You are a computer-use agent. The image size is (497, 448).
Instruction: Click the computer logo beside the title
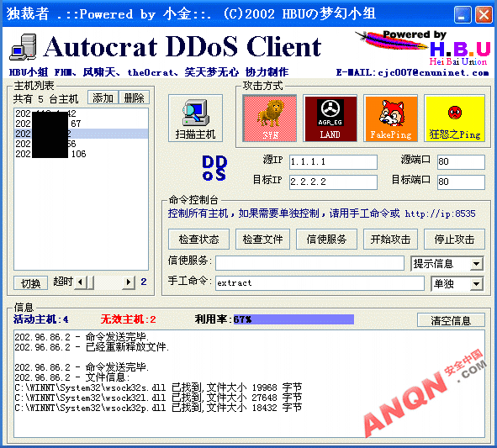tap(24, 47)
